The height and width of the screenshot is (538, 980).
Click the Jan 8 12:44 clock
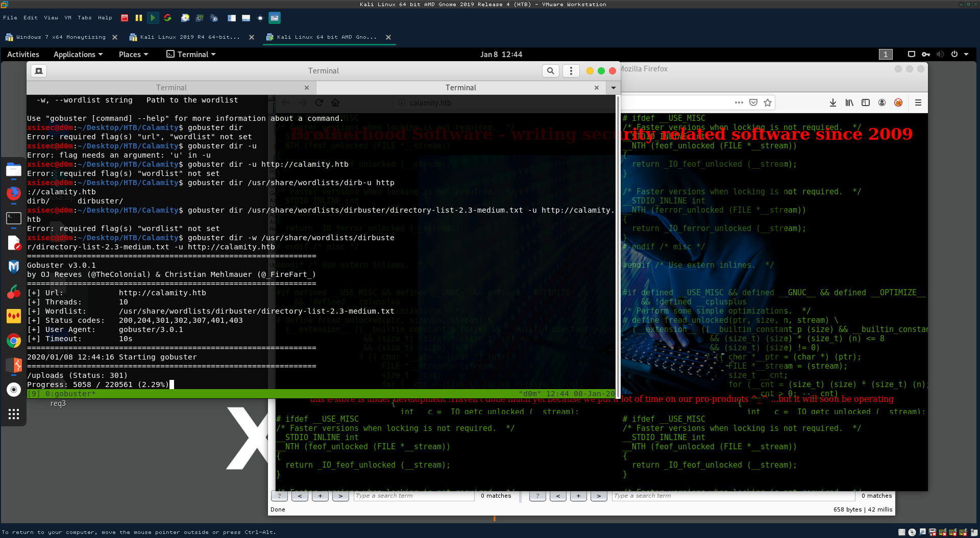[x=501, y=55]
